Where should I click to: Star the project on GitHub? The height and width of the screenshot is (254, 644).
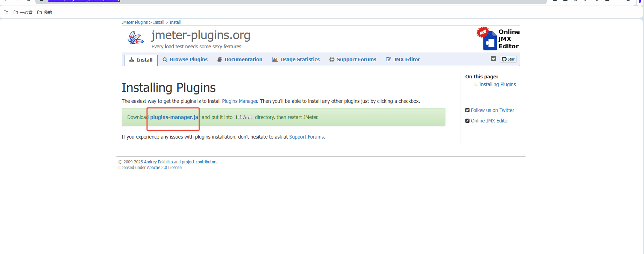(508, 59)
